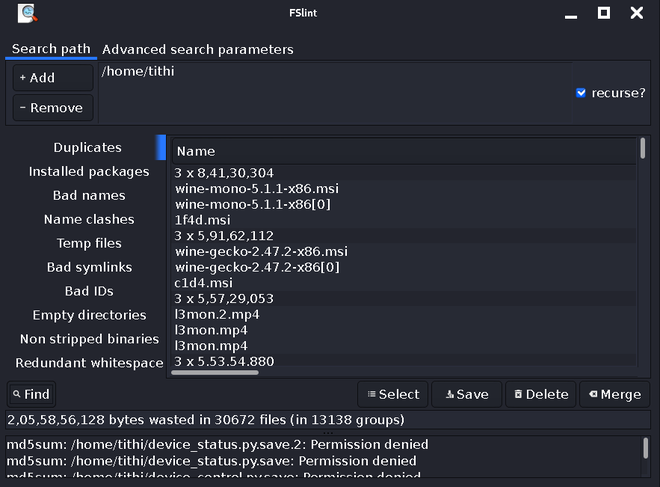The height and width of the screenshot is (487, 660).
Task: Click the Add path button
Action: tap(53, 78)
